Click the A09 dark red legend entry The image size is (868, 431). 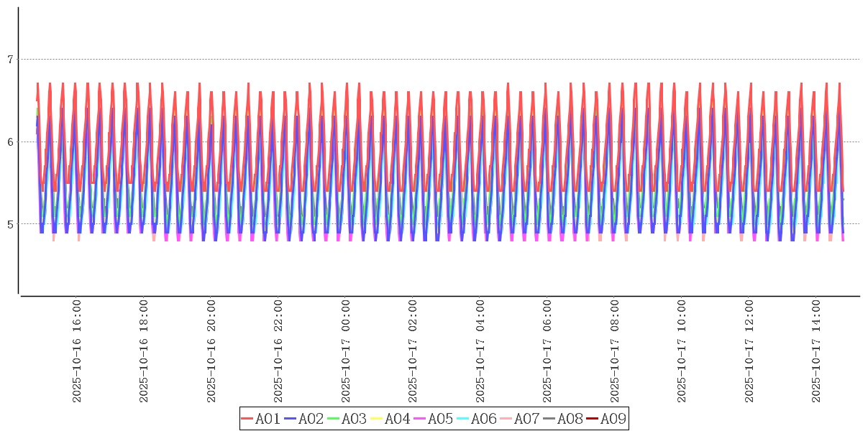pos(606,419)
